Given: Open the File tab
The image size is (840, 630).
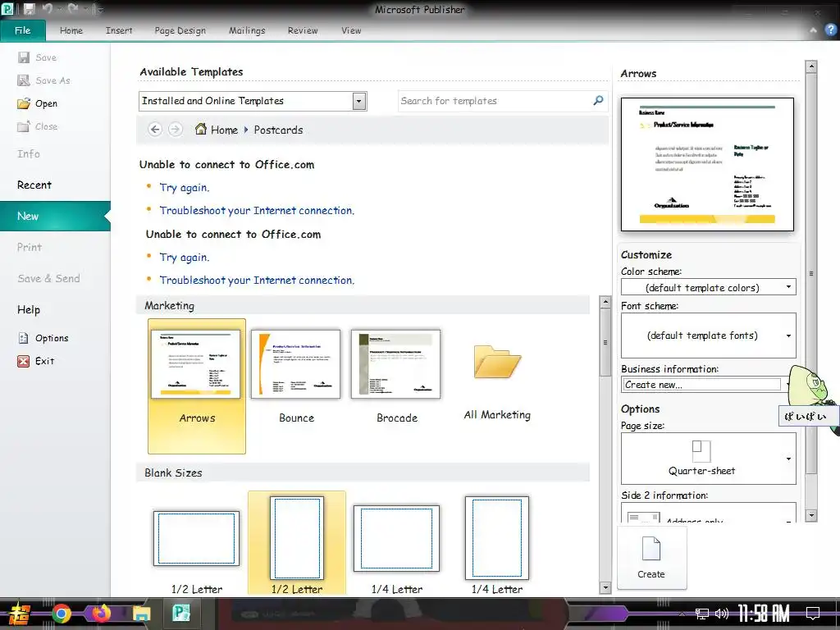Looking at the screenshot, I should tap(22, 30).
